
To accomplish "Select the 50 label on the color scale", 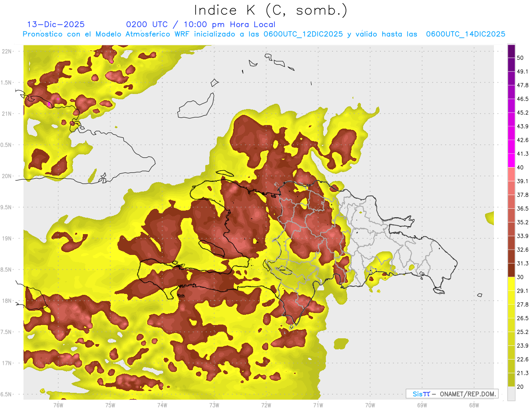I will pos(520,58).
